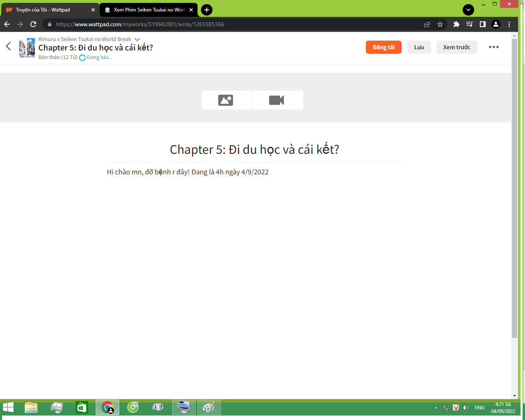Open the Cốc Cốc green browser taskbar icon
This screenshot has height=420, width=525.
133,407
